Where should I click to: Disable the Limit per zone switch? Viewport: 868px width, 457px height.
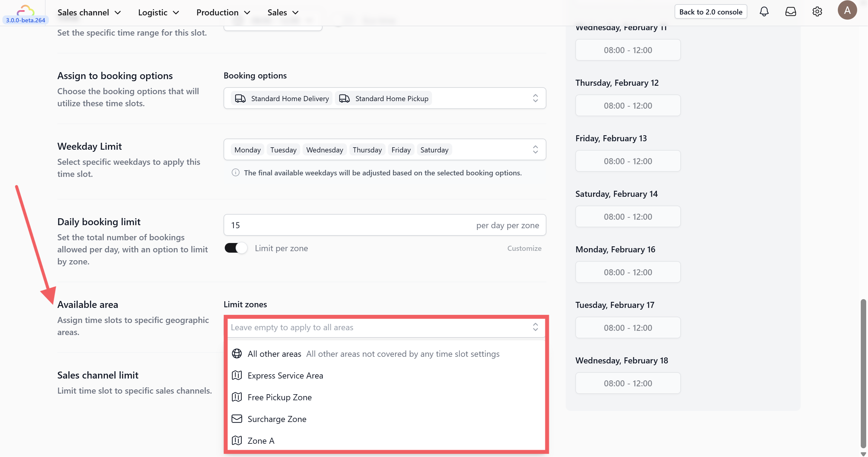[236, 248]
